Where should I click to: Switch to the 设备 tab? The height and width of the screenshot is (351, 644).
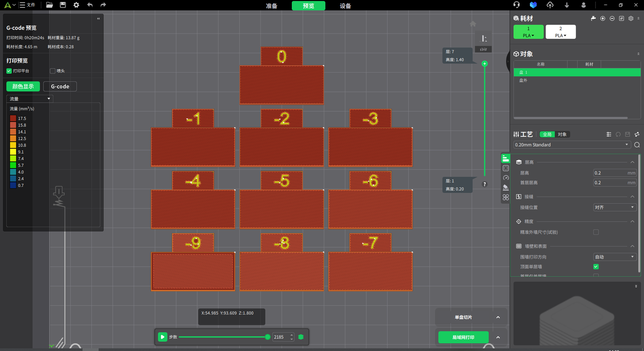345,6
